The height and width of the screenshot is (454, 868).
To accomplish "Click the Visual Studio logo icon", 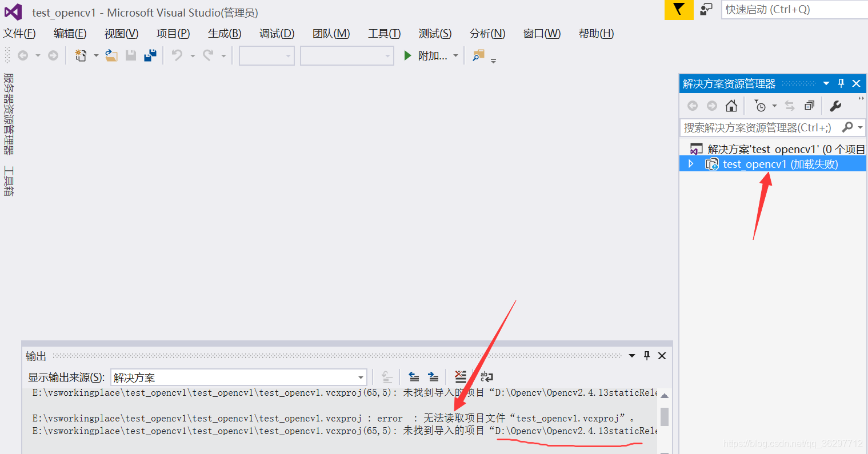I will [x=13, y=12].
